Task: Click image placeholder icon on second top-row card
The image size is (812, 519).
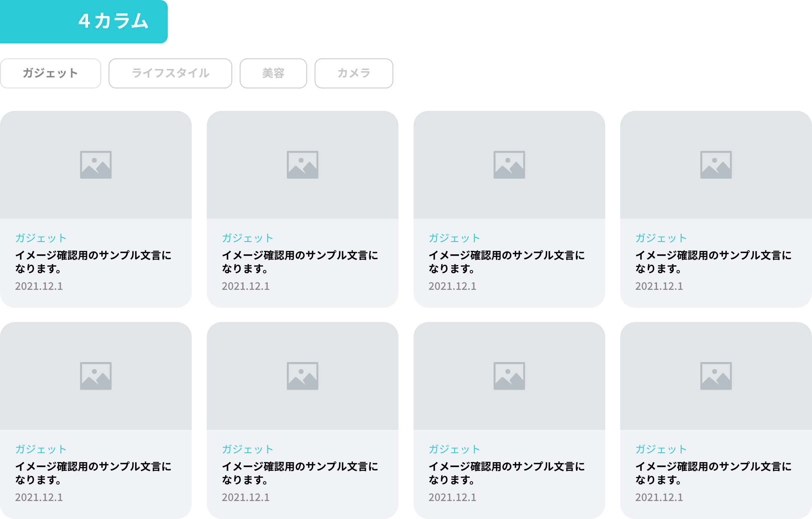Action: click(x=302, y=164)
